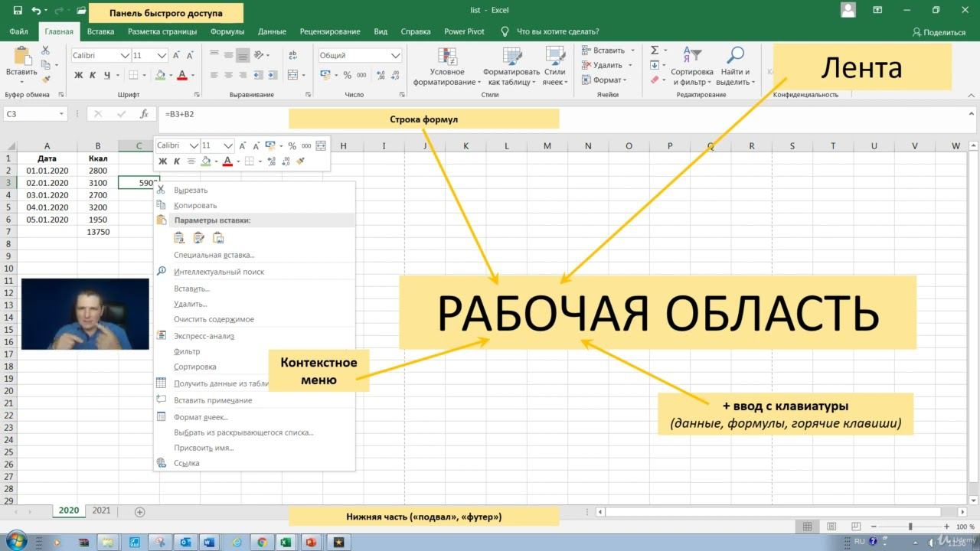
Task: Open the Windows Start menu
Action: 15,540
